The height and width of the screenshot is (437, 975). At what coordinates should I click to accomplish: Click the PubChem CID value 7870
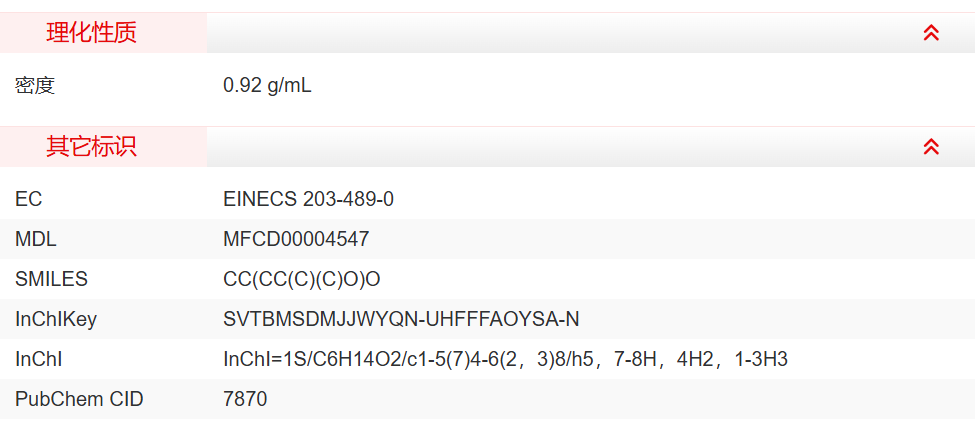pos(245,399)
